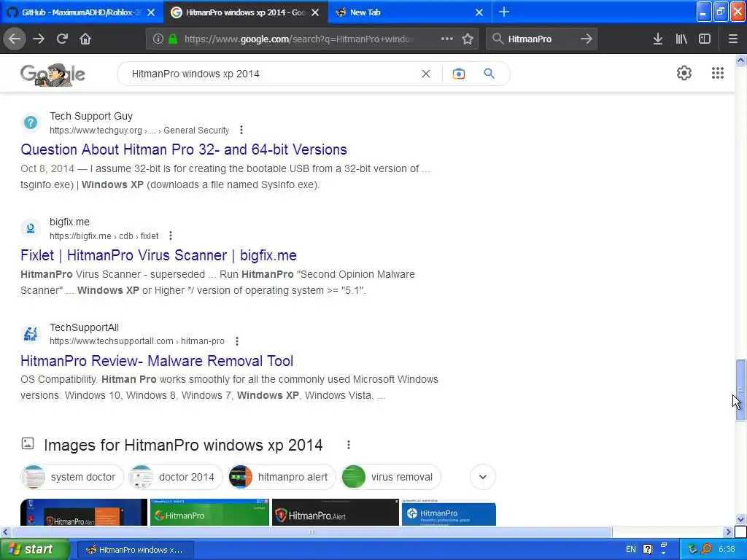The height and width of the screenshot is (560, 747).
Task: Open the taskbar help question-mark icon
Action: click(648, 549)
